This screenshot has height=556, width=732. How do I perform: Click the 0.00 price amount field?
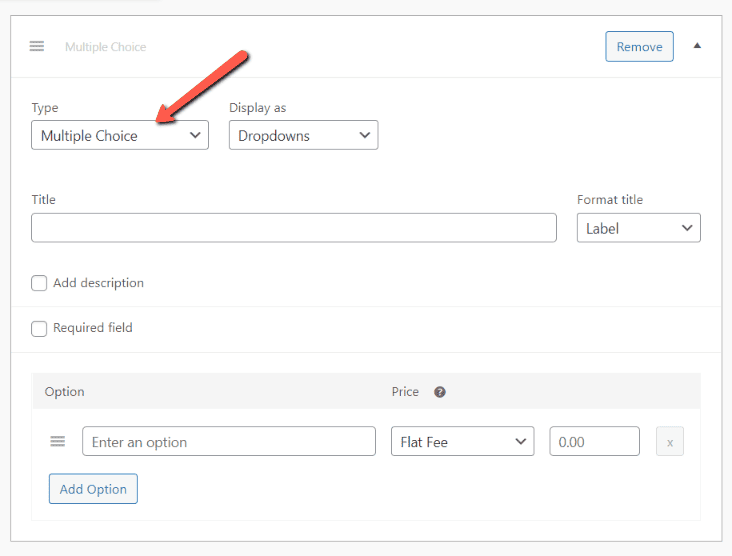(594, 442)
